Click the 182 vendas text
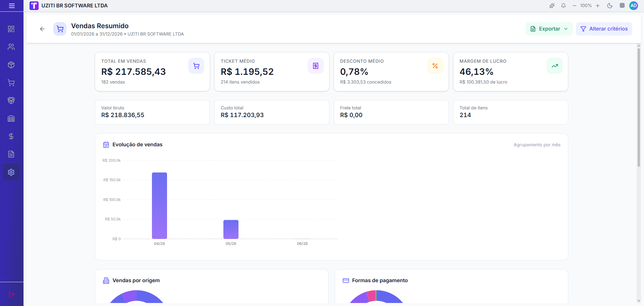 coord(113,82)
